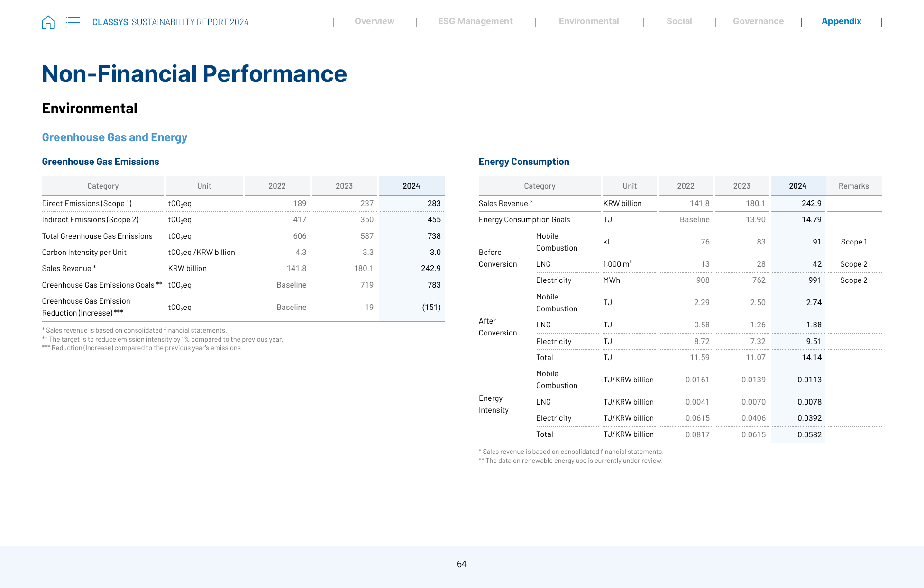
Task: Click the 0.0113 mobile combustion intensity value
Action: tap(809, 380)
